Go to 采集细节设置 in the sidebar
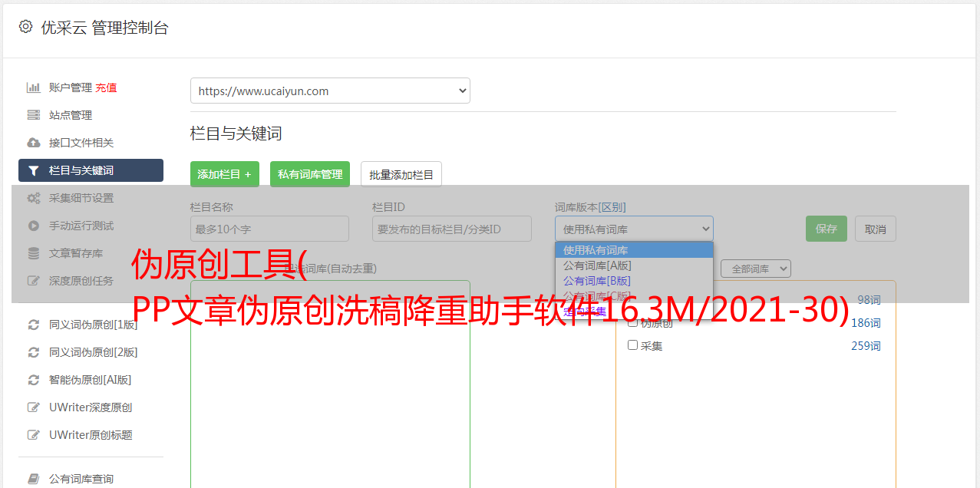 [x=81, y=198]
